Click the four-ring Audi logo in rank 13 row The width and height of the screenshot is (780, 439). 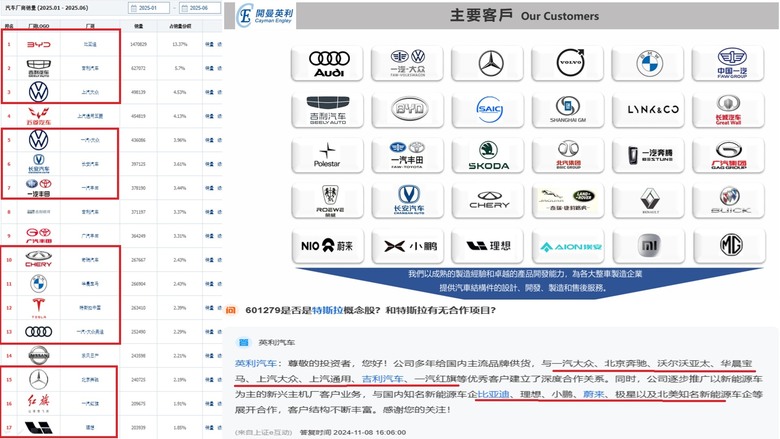38,332
